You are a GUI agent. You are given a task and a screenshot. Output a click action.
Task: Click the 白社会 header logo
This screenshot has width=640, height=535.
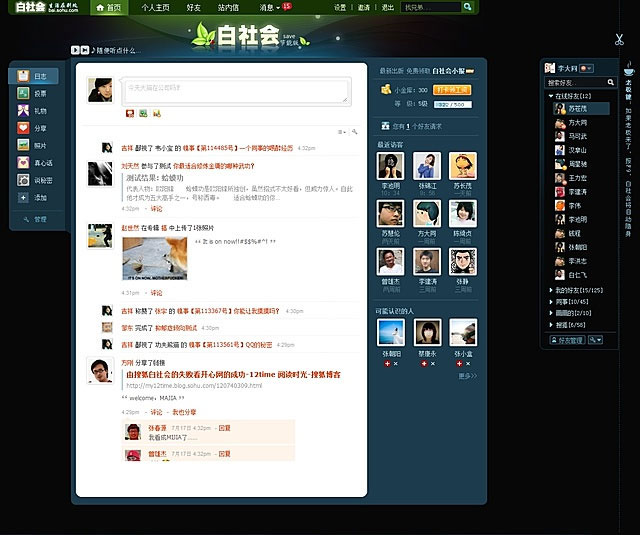click(x=248, y=35)
